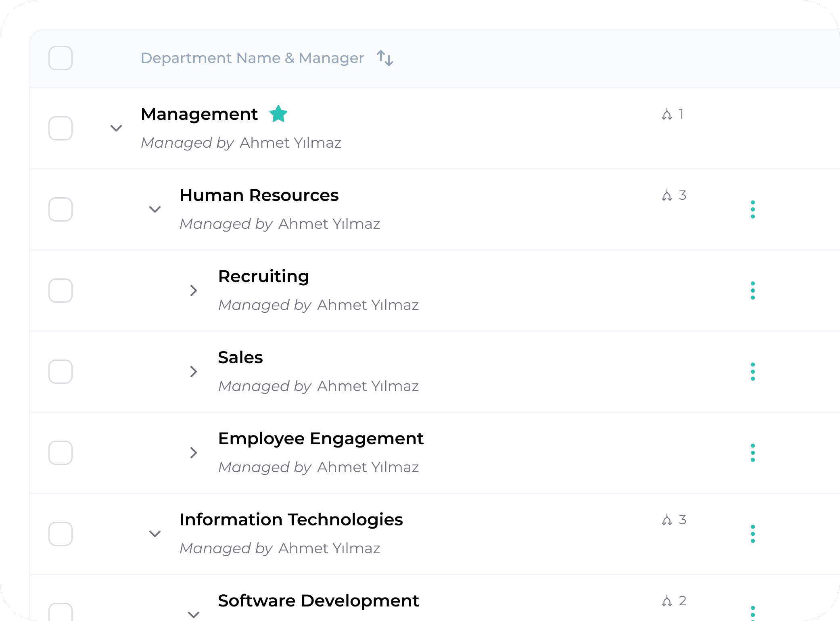The width and height of the screenshot is (840, 621).
Task: Check the Sales row checkbox
Action: coord(61,372)
